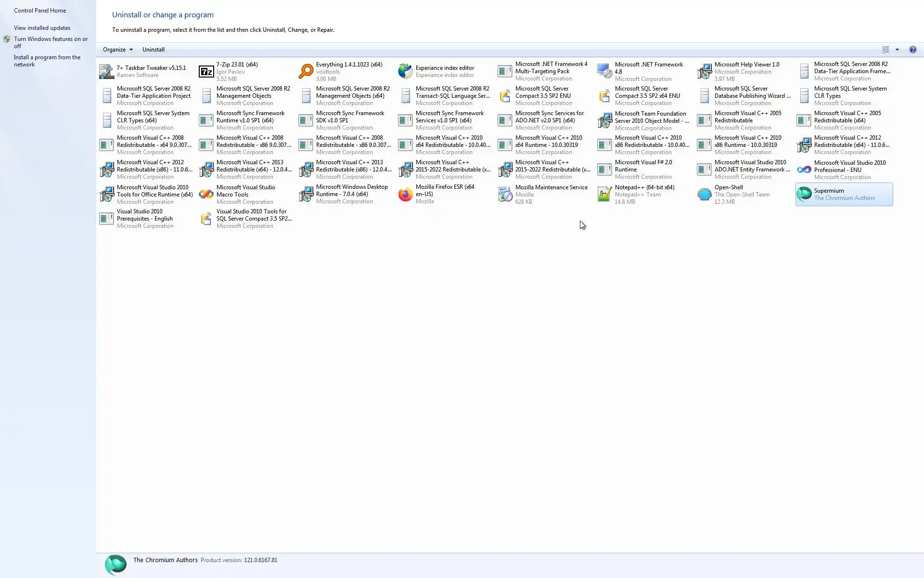Screen dimensions: 924x578
Task: Click the 7-Zip program icon
Action: 206,72
